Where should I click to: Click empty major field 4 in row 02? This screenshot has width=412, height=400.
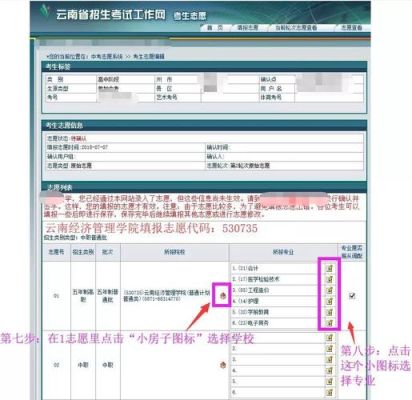pyautogui.click(x=277, y=371)
